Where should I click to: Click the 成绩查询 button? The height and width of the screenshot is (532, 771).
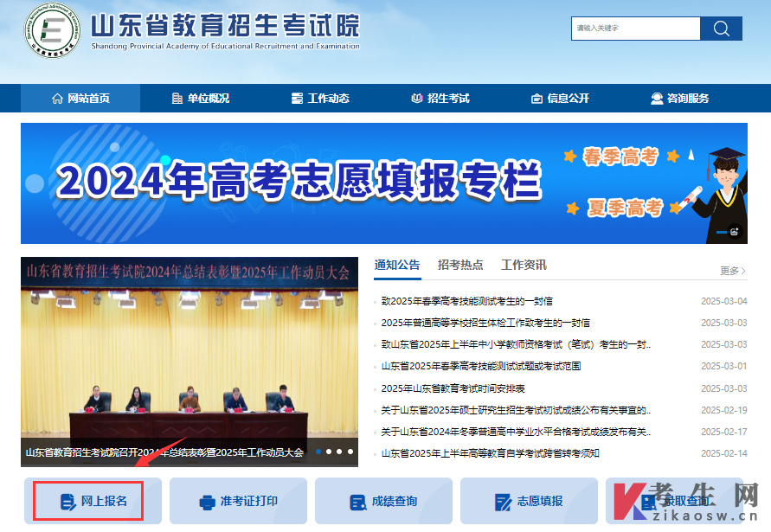click(383, 501)
